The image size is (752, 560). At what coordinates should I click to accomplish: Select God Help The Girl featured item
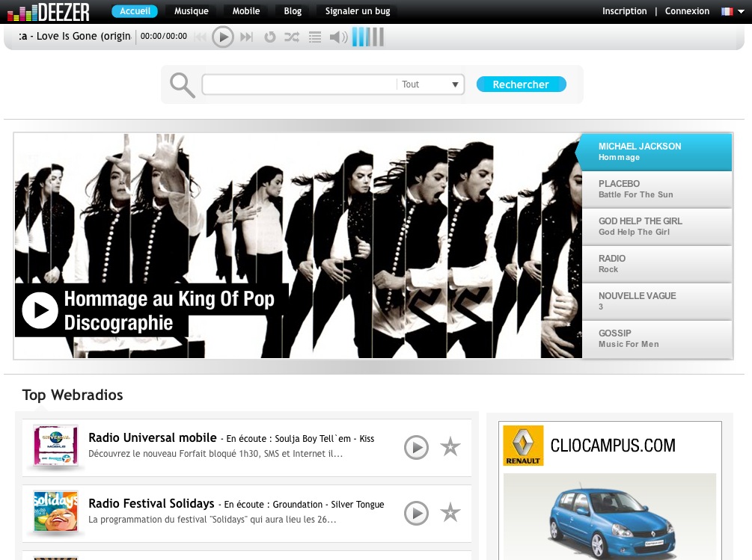[x=657, y=227]
